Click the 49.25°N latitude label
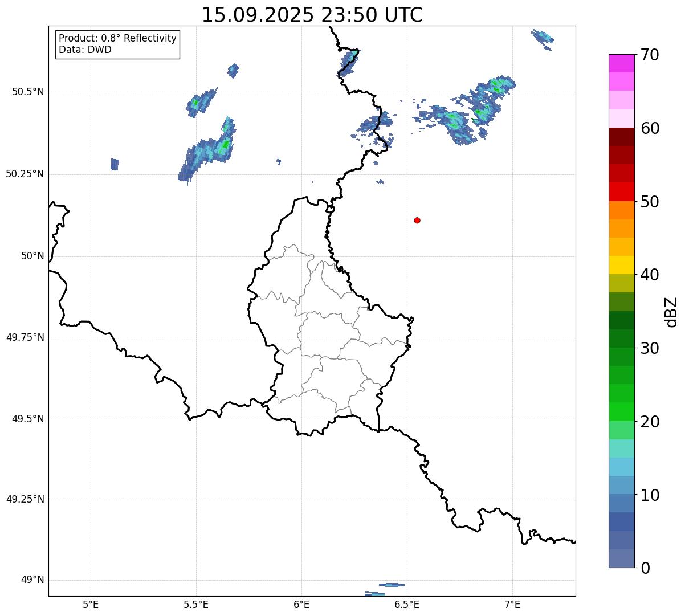Screen dimensions: 685x616 (25, 499)
